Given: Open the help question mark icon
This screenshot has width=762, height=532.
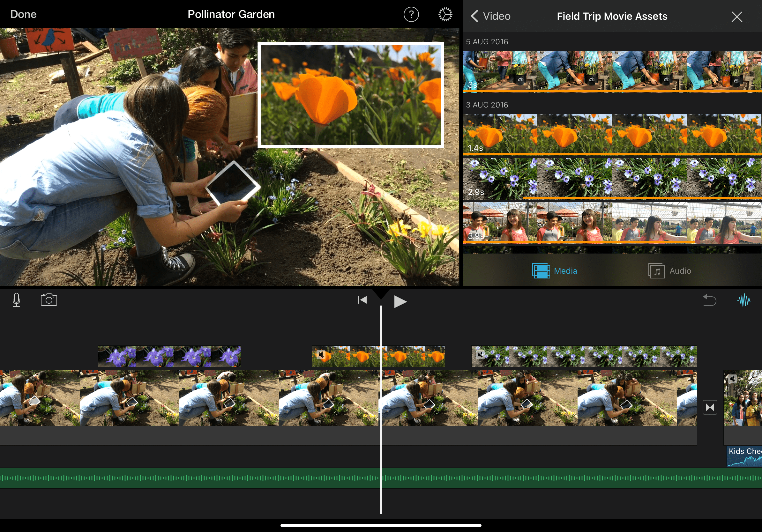Looking at the screenshot, I should (x=411, y=15).
